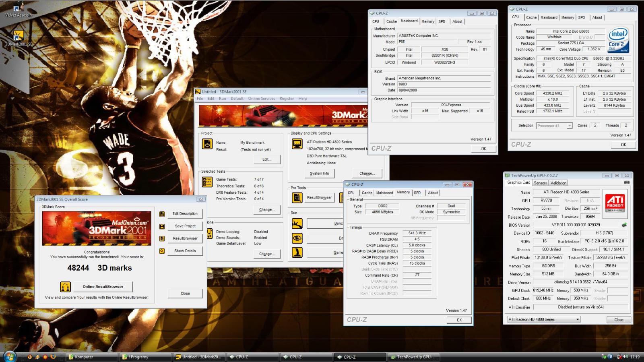Click the ResultBrowser button in Pro Tools
Screen dimensions: 644x362
click(x=320, y=198)
